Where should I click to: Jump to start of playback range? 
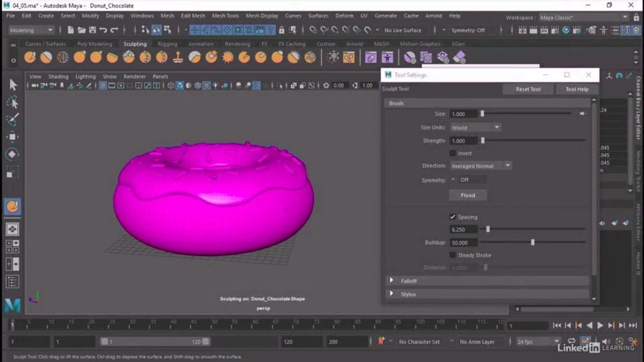click(557, 326)
